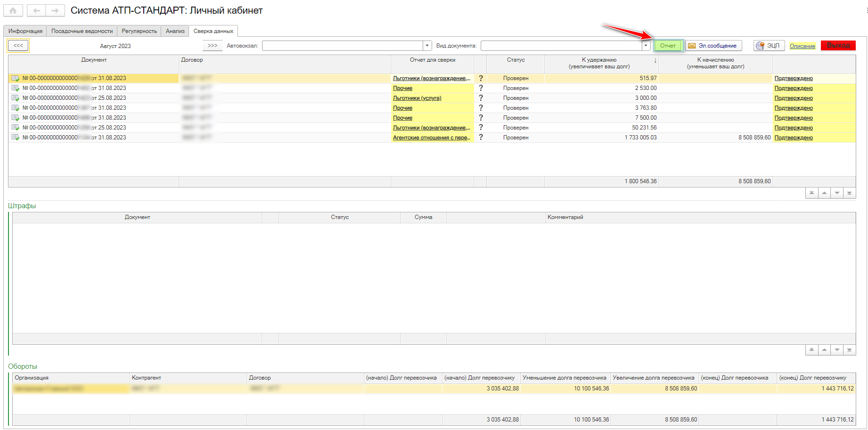
Task: Click the red Выход button
Action: coord(838,45)
